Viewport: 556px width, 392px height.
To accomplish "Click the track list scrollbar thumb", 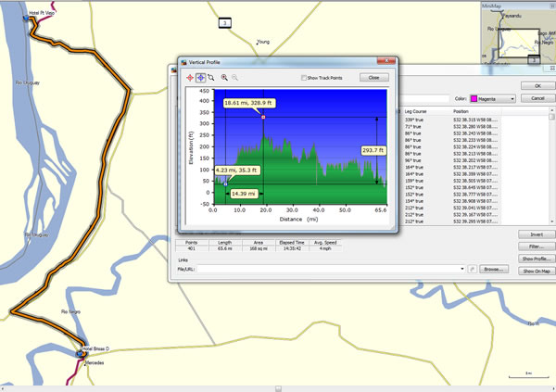I will pyautogui.click(x=551, y=117).
